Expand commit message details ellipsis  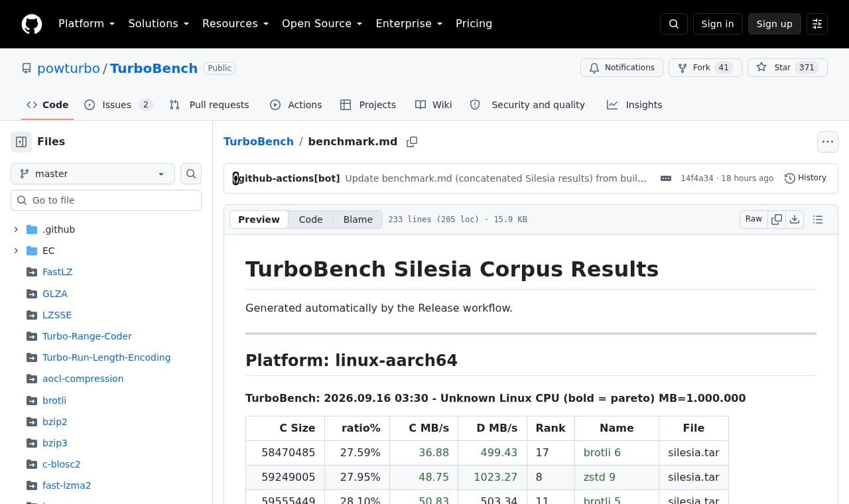tap(666, 178)
